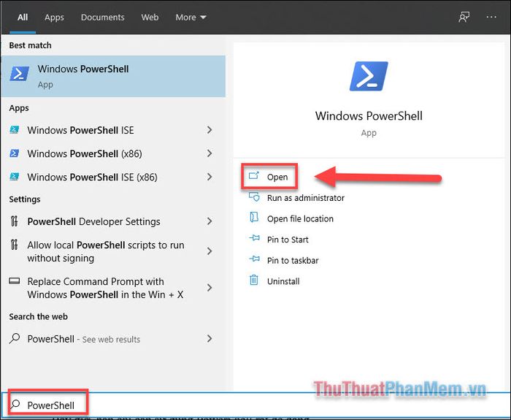This screenshot has height=420, width=511.
Task: Click the Run as administrator shield icon
Action: click(x=254, y=196)
